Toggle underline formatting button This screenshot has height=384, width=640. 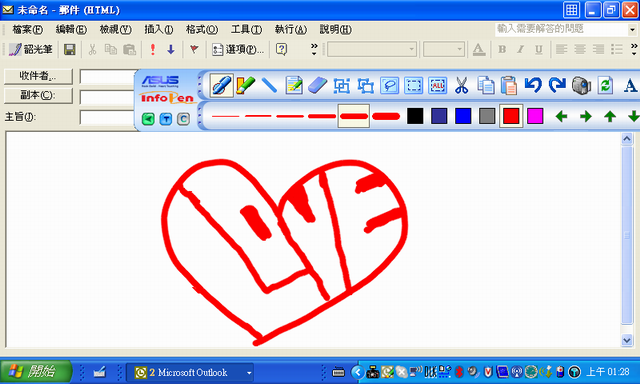coord(539,49)
